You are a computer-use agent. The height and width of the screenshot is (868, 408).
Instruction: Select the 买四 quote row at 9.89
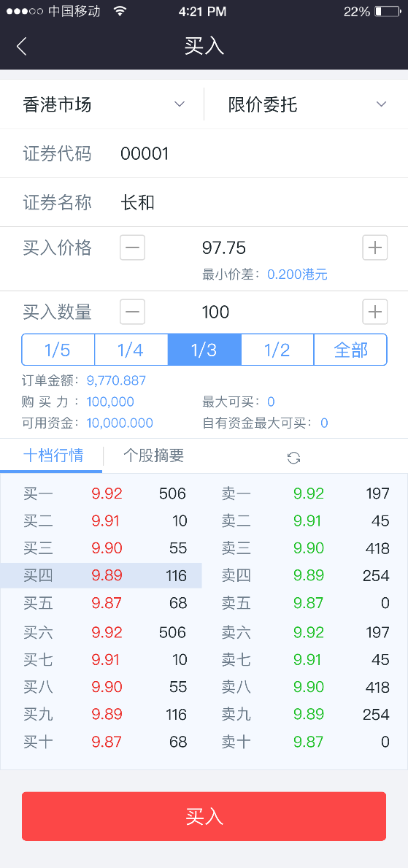coord(101,576)
